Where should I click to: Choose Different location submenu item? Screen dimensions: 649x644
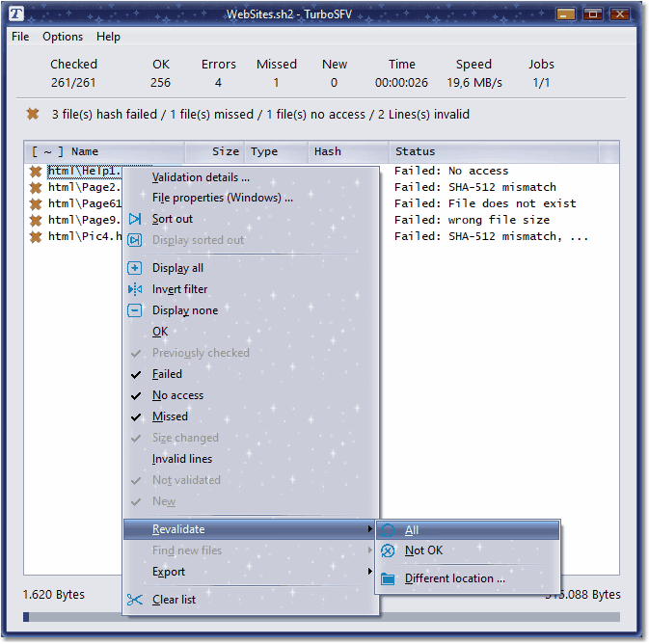click(468, 578)
